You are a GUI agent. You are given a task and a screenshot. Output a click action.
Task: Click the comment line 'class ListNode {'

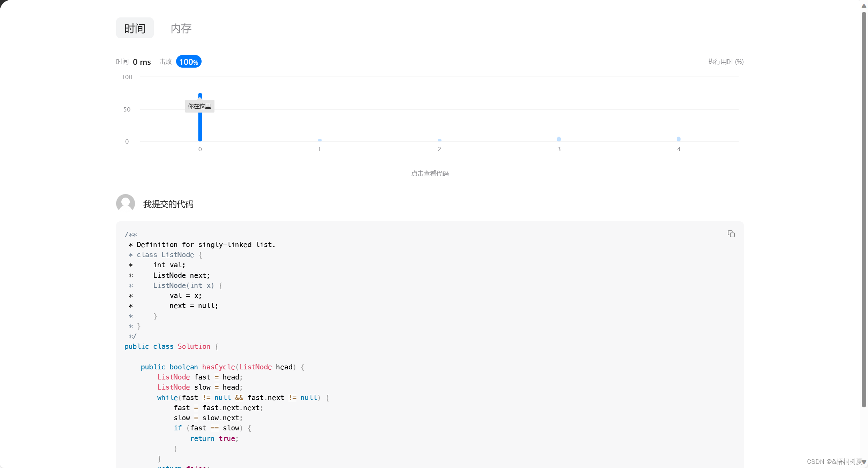(x=169, y=255)
